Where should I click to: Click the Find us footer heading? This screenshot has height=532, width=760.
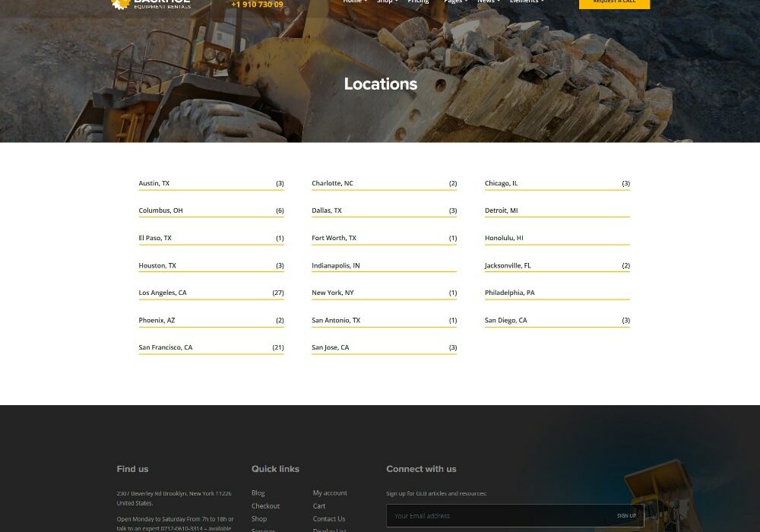coord(132,469)
